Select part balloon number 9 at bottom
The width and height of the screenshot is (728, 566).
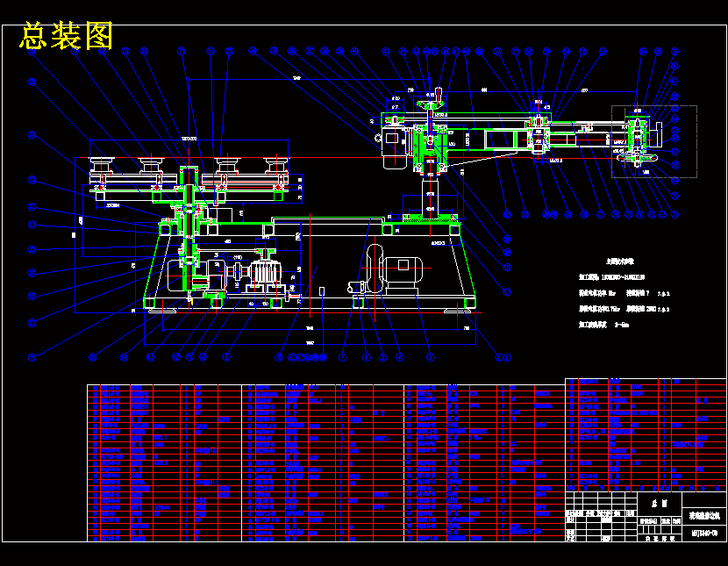pos(226,357)
